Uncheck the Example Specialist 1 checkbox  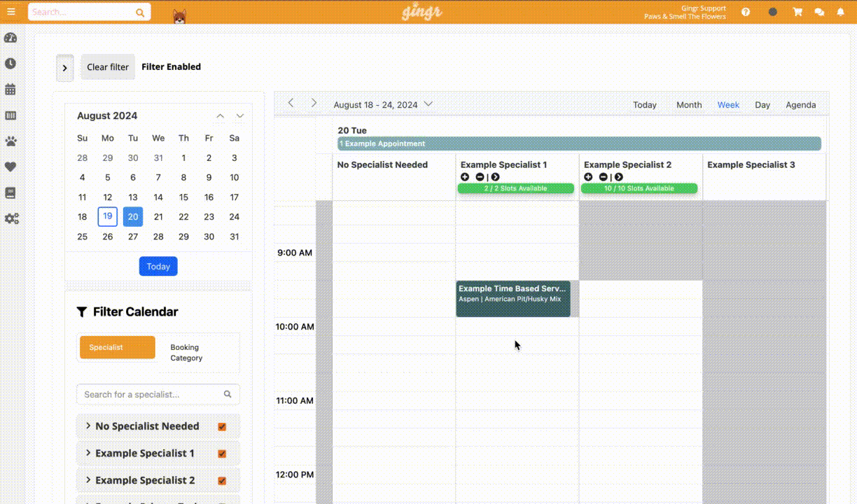point(222,454)
